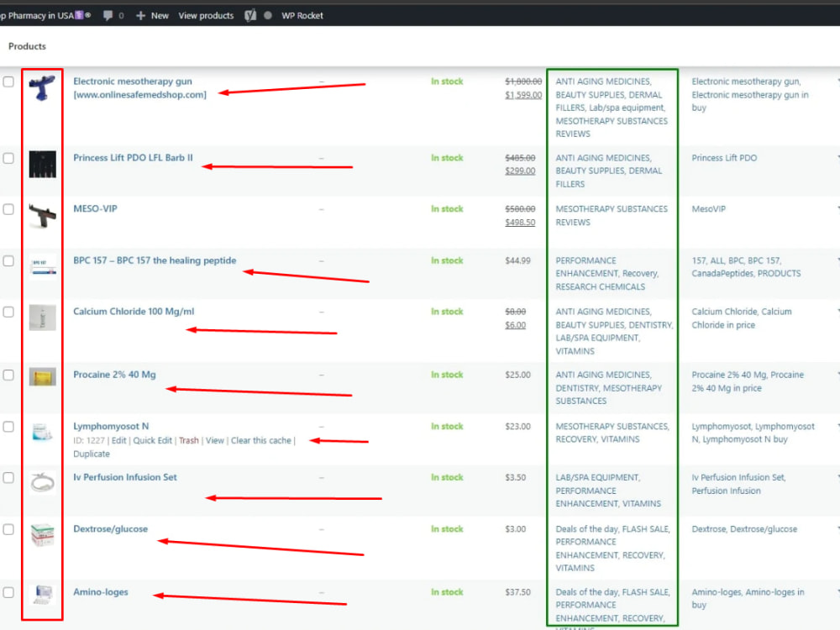This screenshot has width=840, height=630.
Task: Click Trash under Lymphomyosot N
Action: point(188,440)
